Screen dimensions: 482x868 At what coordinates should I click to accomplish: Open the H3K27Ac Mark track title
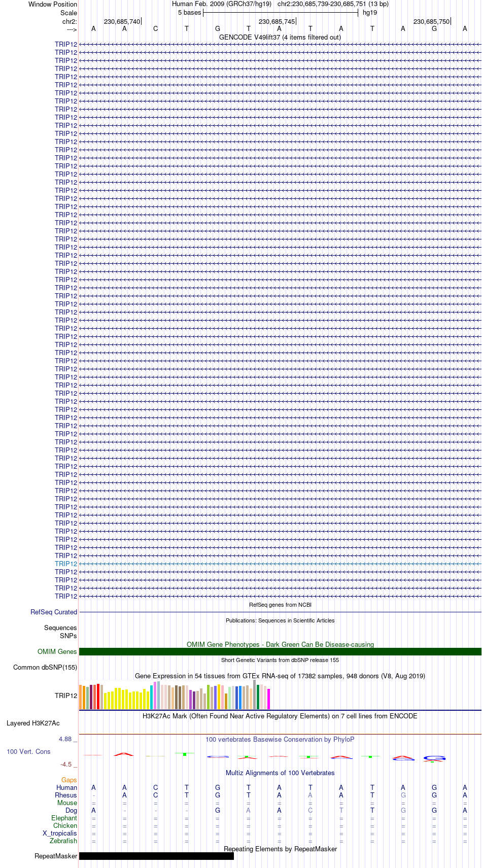click(x=280, y=716)
